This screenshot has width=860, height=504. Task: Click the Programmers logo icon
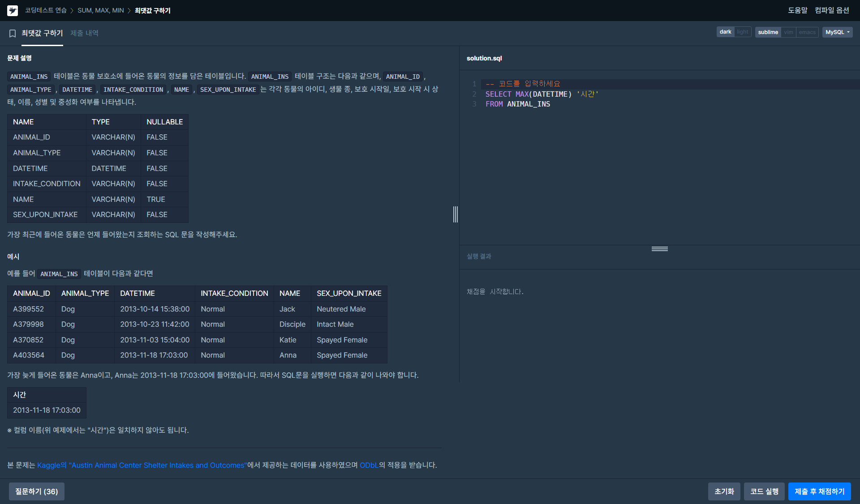(x=13, y=10)
